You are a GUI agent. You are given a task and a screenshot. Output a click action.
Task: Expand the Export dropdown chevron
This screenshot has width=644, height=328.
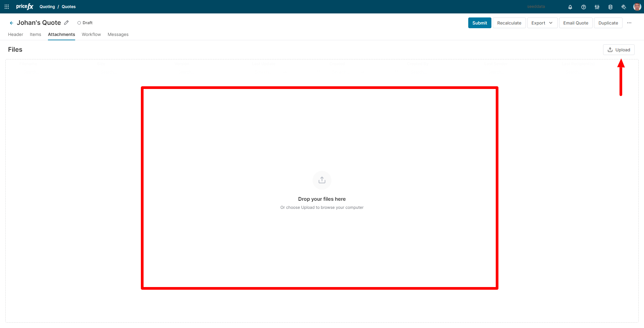(551, 23)
